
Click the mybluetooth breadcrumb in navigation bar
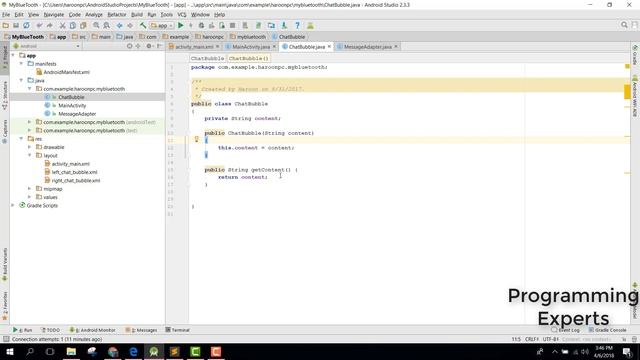(x=248, y=37)
